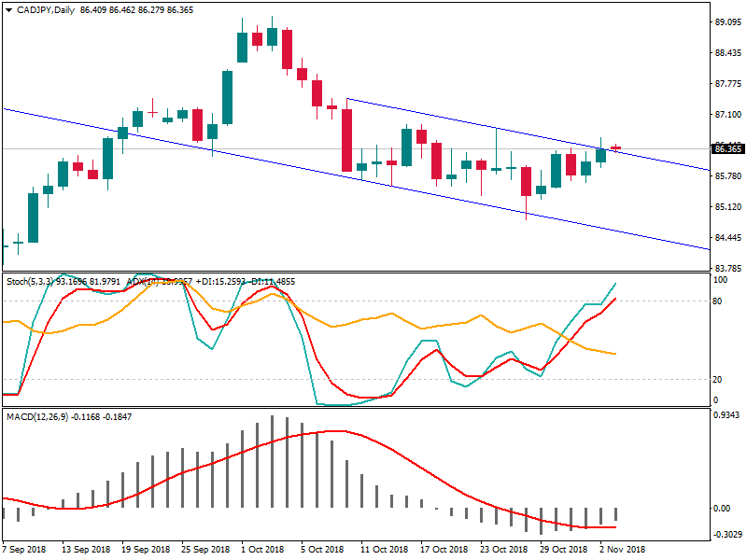This screenshot has width=747, height=560.
Task: Select the open value "86.409" in header
Action: coord(93,10)
